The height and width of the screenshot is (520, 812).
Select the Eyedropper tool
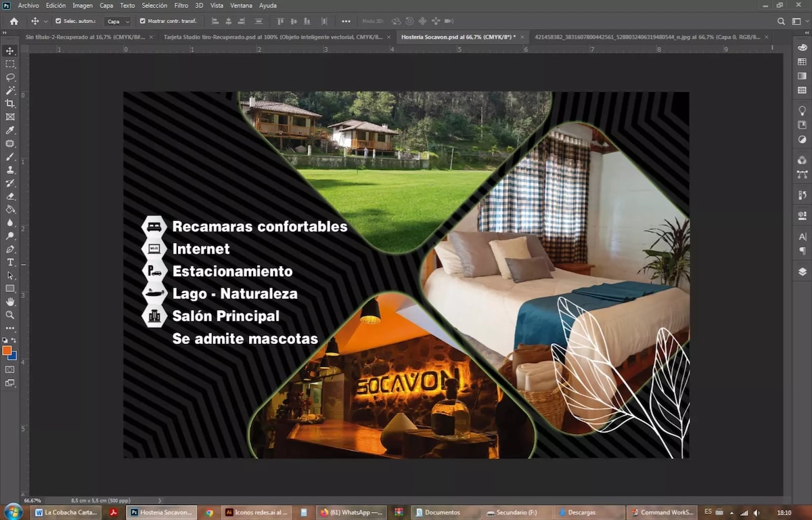coord(10,130)
